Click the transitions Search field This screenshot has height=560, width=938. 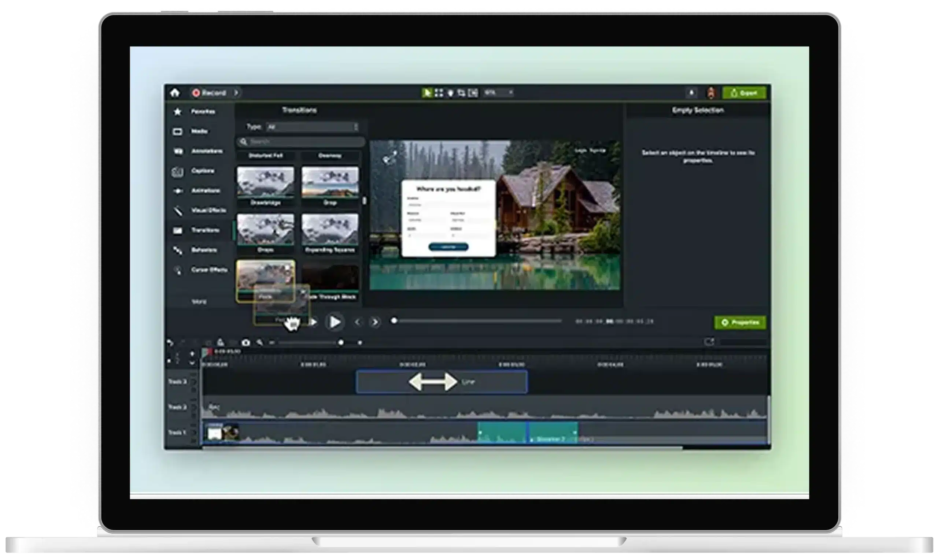coord(301,142)
